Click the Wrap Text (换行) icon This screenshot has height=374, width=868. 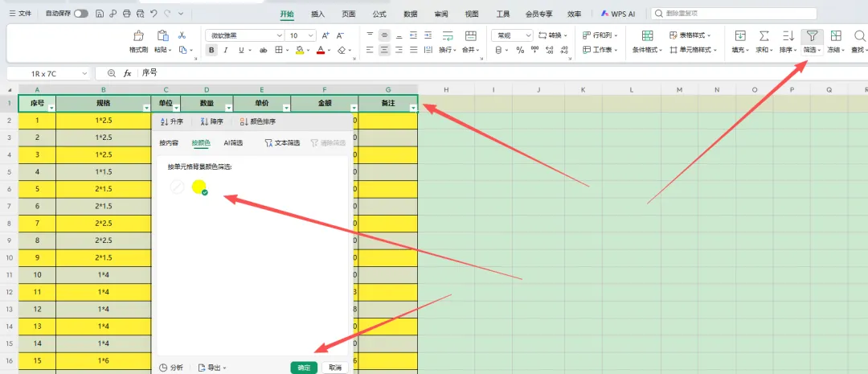click(x=448, y=36)
